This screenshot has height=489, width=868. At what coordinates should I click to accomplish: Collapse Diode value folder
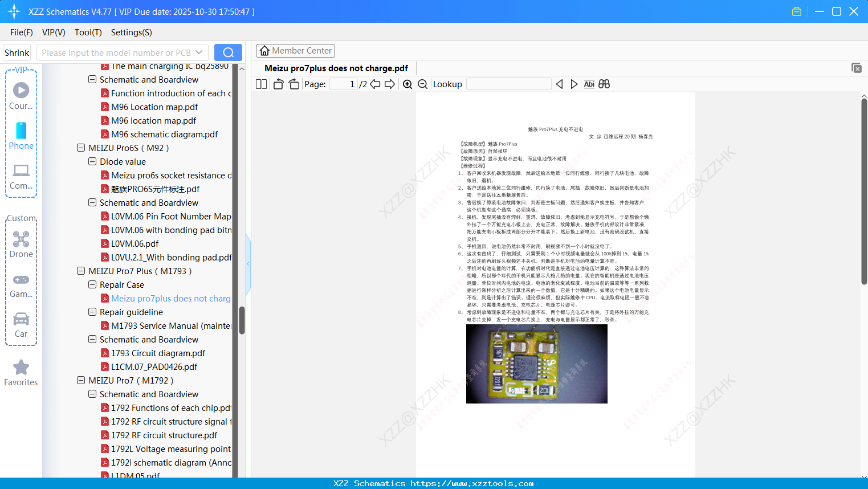point(92,162)
